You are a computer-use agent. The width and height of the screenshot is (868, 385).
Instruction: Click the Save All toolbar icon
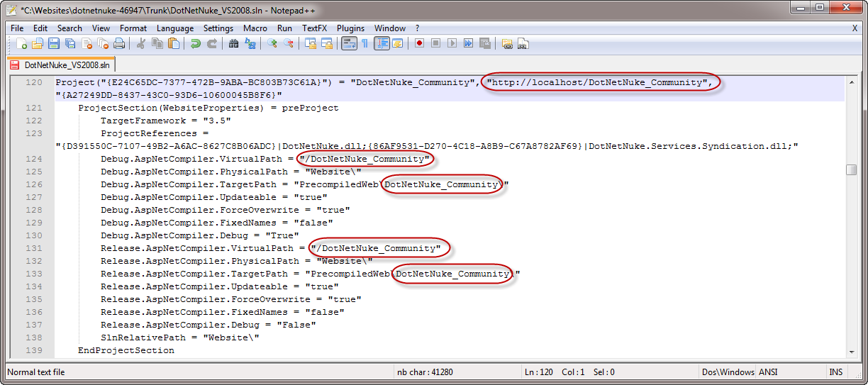(x=69, y=44)
